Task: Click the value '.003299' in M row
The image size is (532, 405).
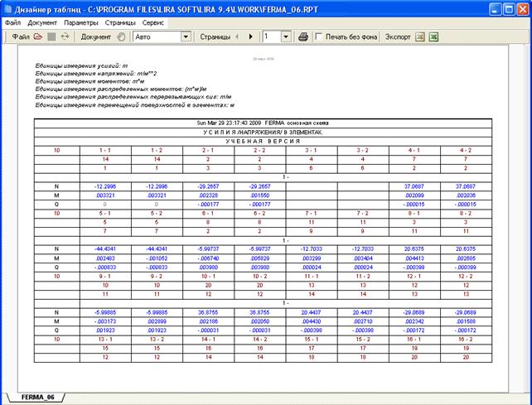Action: 312,258
